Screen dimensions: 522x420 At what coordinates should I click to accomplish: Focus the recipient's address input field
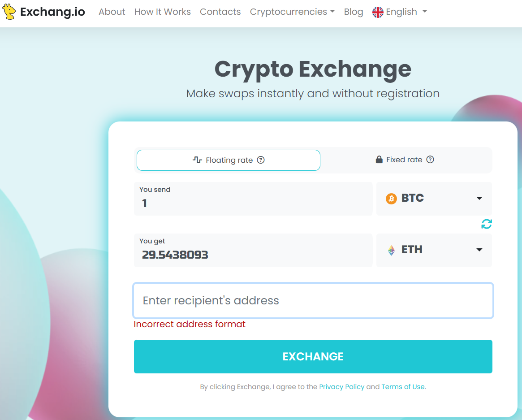point(313,300)
